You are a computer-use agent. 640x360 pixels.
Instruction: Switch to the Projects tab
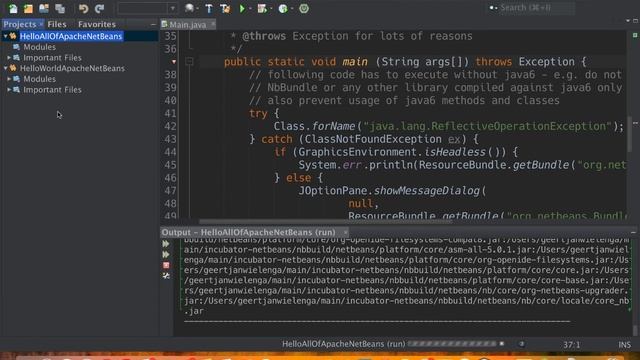[20, 24]
